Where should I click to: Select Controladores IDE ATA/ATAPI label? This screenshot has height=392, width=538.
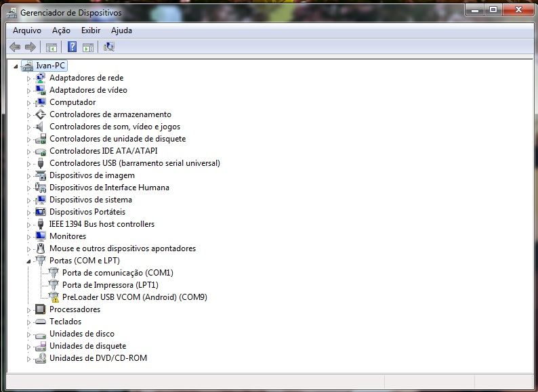(x=103, y=151)
